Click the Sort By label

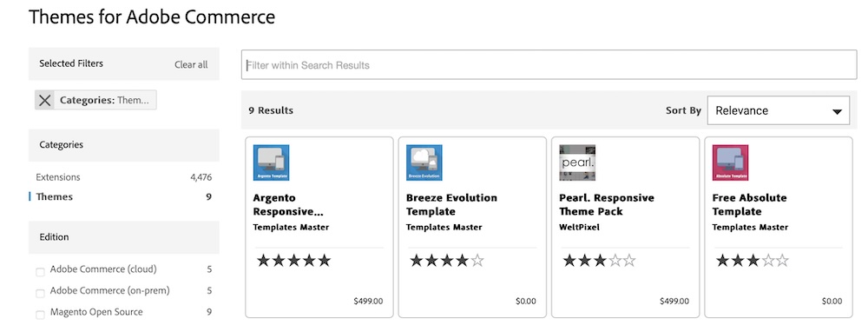(x=683, y=110)
